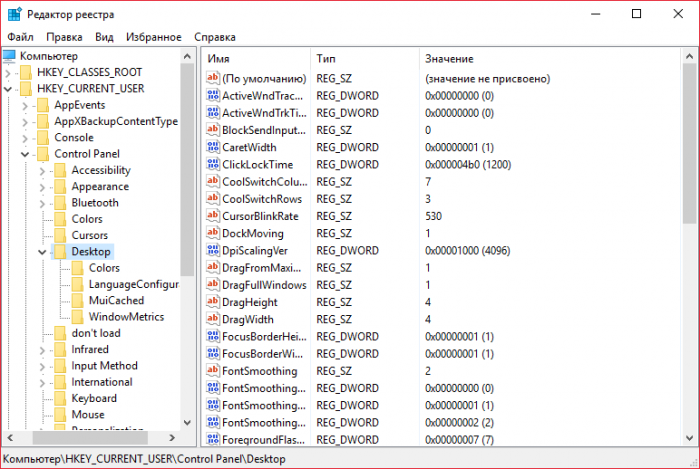The image size is (700, 469).
Task: Click the DWORD icon of CaretWidth
Action: [212, 147]
